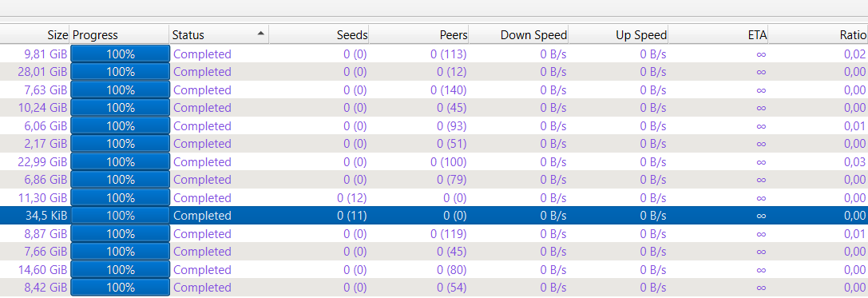
Task: Select the torrent sized 2,17 GiB
Action: pos(434,144)
